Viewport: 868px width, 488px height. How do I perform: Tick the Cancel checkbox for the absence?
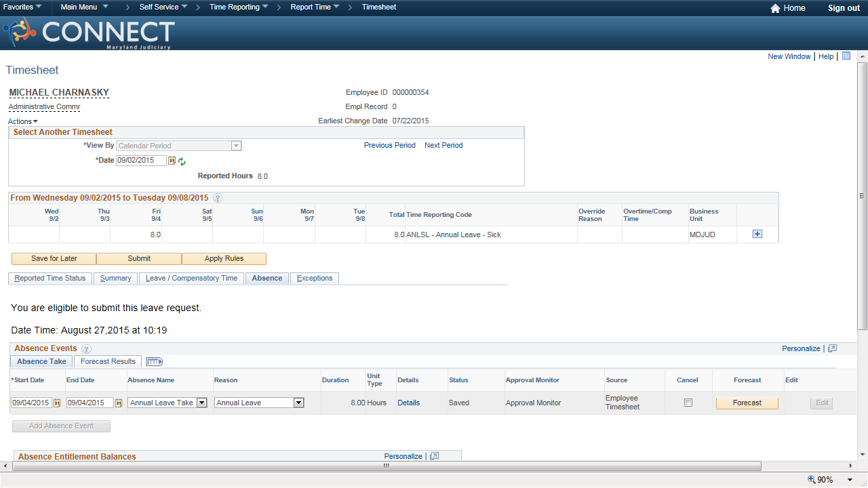pos(688,403)
